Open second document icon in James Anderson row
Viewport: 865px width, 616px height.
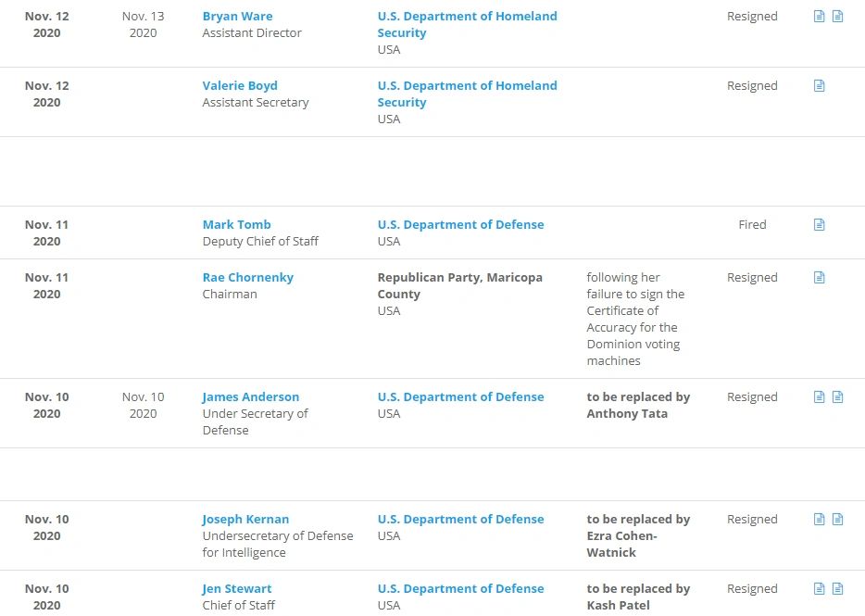[x=837, y=397]
